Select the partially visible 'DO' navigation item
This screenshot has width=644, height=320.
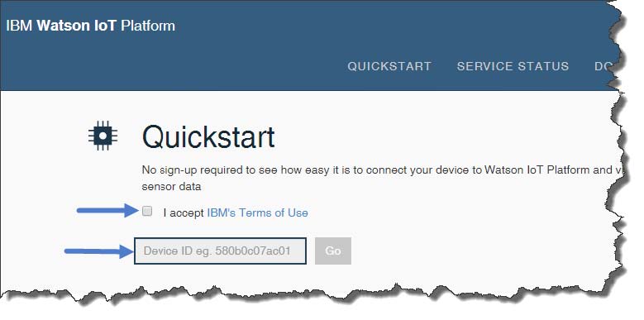tap(604, 66)
